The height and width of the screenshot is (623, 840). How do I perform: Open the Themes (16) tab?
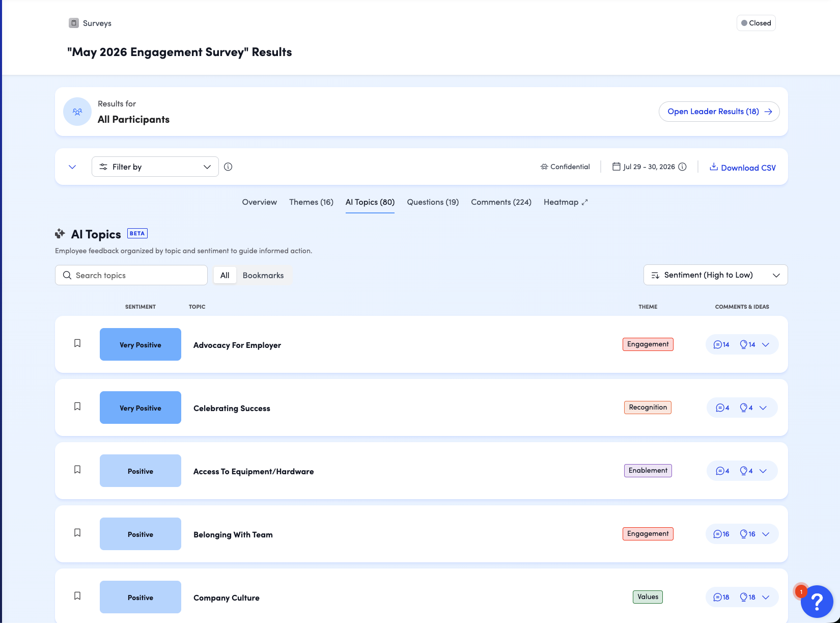click(311, 202)
